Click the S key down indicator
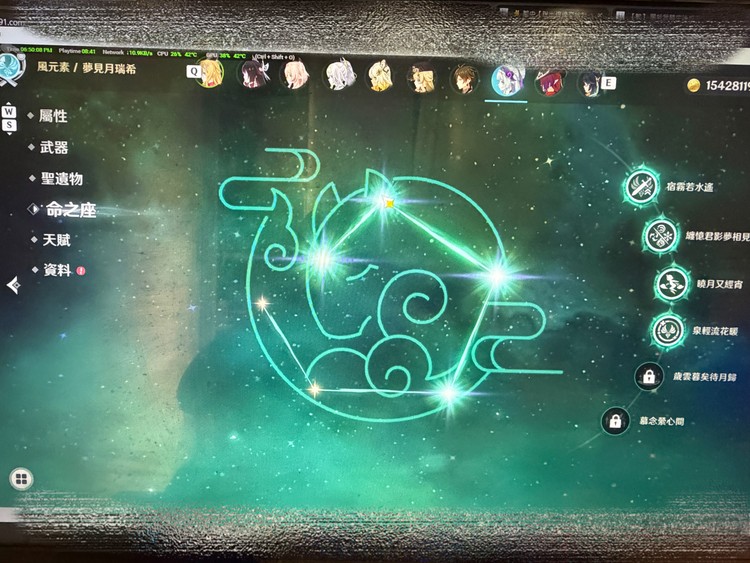The width and height of the screenshot is (750, 563). click(9, 125)
